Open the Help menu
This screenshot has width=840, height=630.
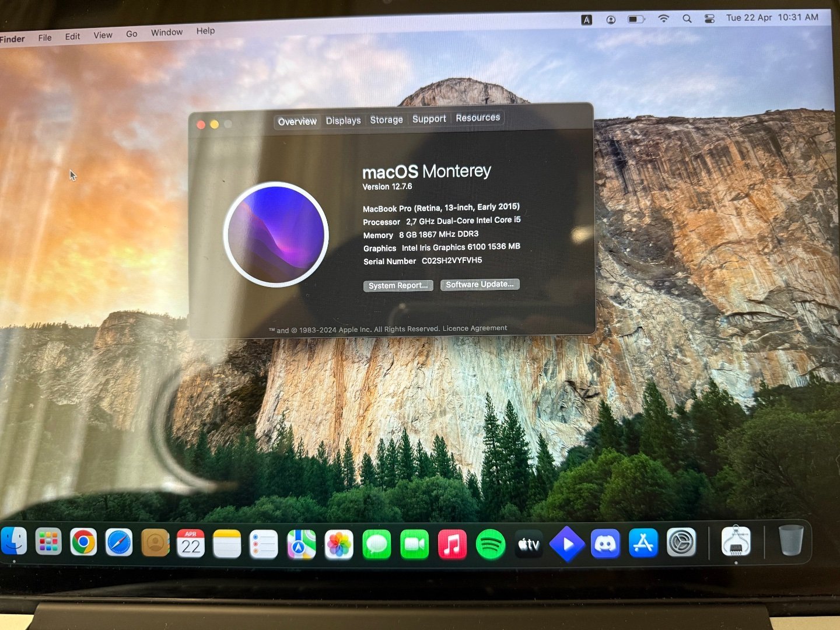[205, 31]
